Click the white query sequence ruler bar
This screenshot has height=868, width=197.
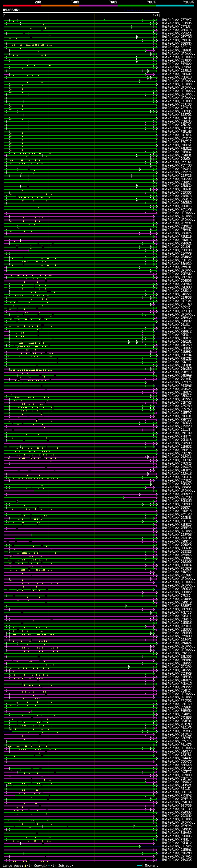[81, 13]
